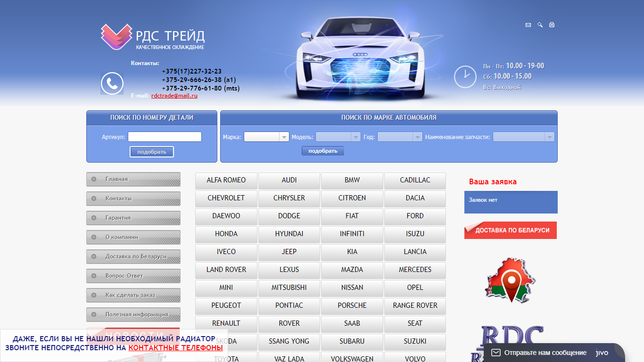The height and width of the screenshot is (362, 644).
Task: Select the DAEWOO brand button
Action: (x=226, y=216)
